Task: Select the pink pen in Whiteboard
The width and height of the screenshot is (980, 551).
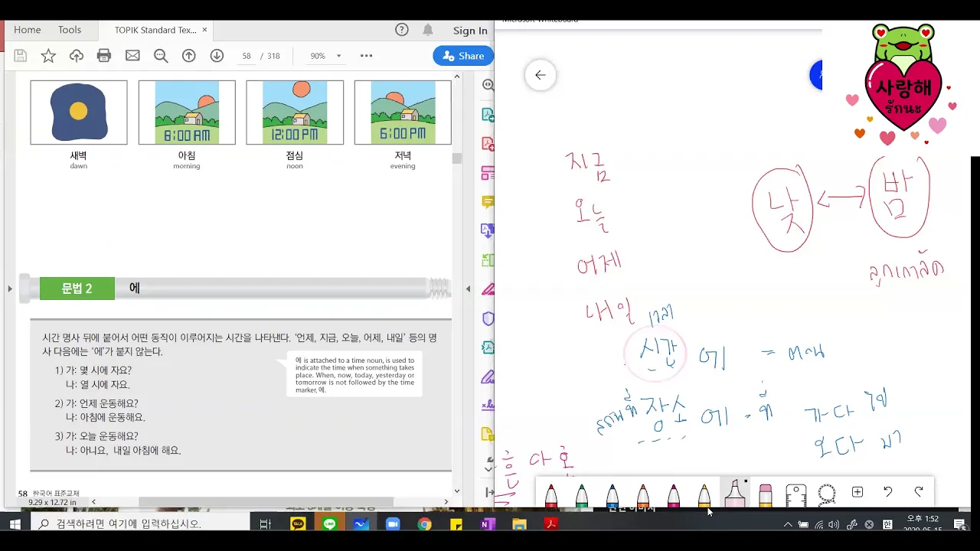Action: (674, 494)
